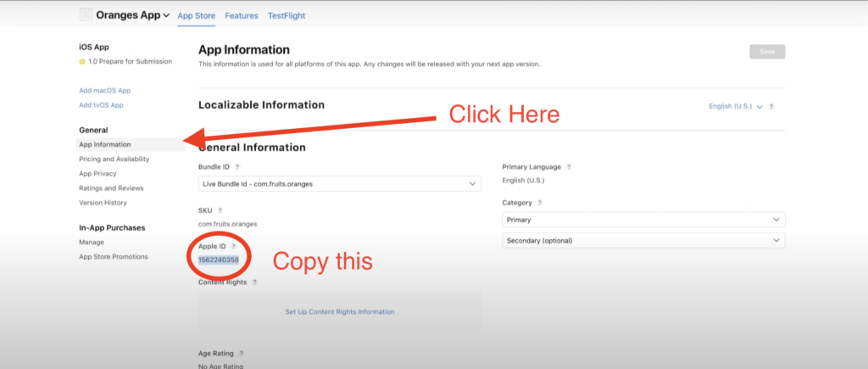The image size is (868, 369).
Task: Click help icon next to Content Rights
Action: click(254, 282)
